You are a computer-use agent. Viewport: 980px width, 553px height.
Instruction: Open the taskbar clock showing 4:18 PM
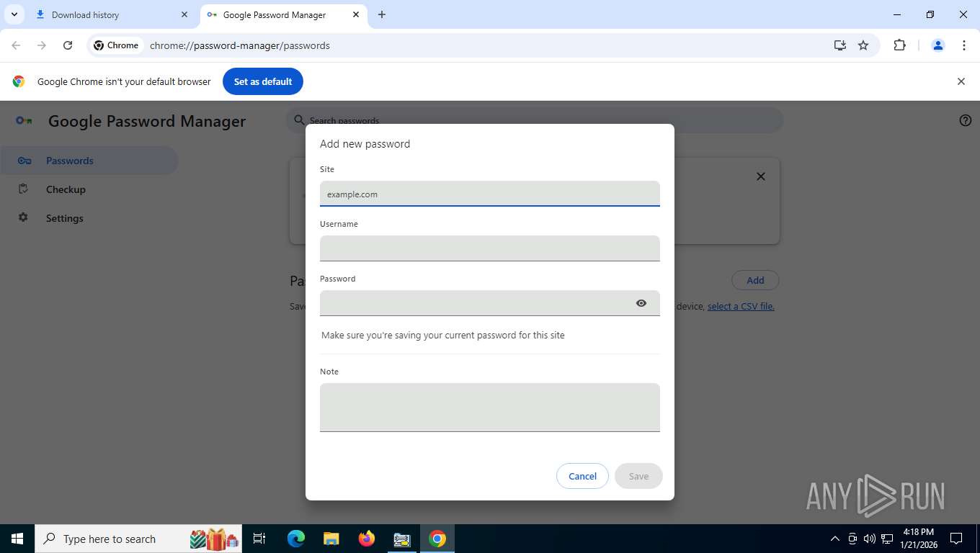[919, 539]
